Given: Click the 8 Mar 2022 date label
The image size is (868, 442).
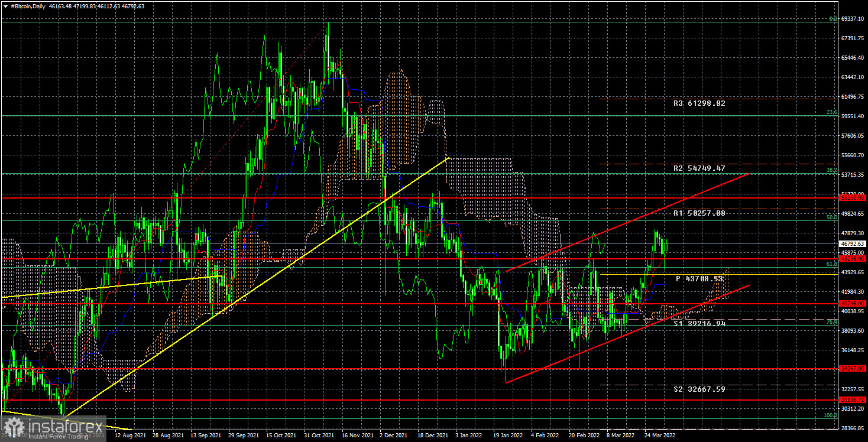Looking at the screenshot, I should (x=621, y=435).
